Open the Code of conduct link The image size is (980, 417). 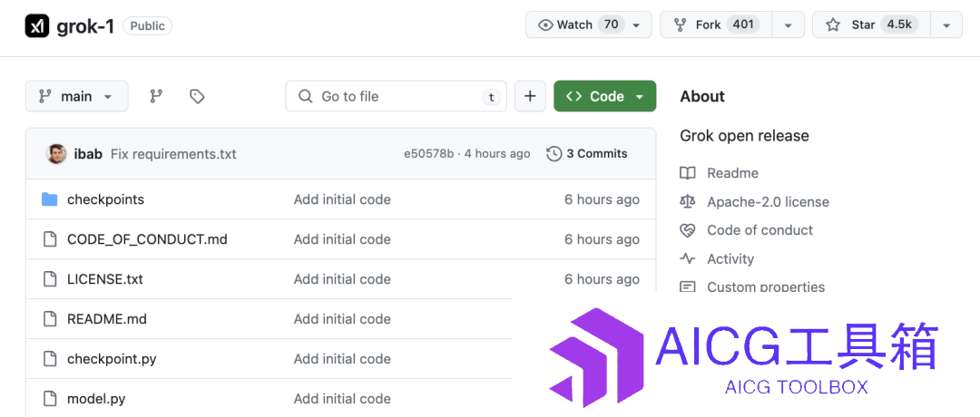[x=760, y=229]
